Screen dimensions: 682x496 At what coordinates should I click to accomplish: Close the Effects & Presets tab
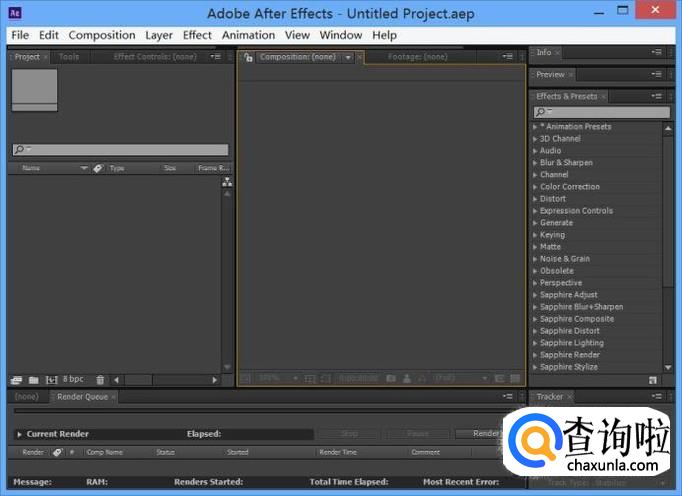(603, 97)
